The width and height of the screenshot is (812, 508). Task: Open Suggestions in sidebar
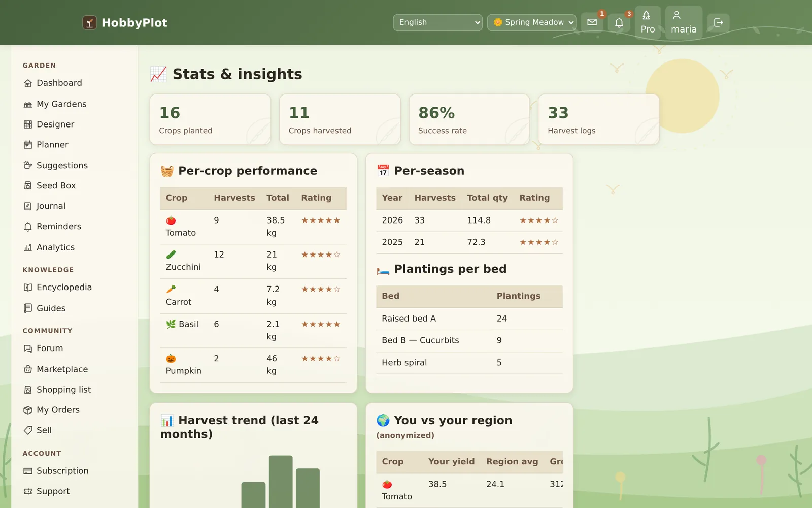pos(74,165)
